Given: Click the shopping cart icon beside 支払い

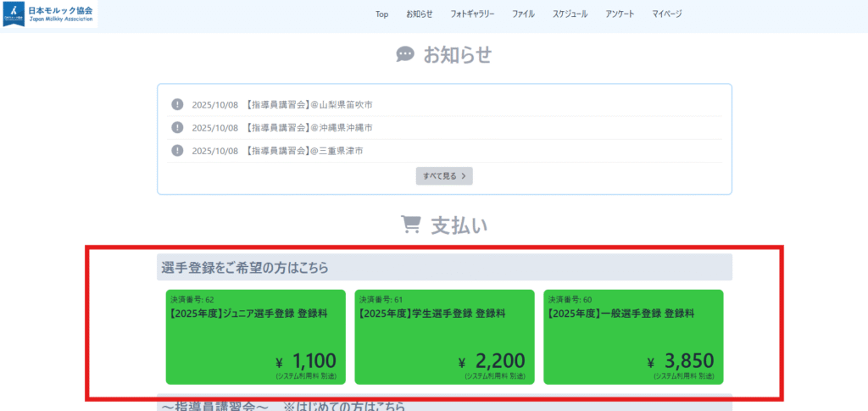Looking at the screenshot, I should coord(410,225).
